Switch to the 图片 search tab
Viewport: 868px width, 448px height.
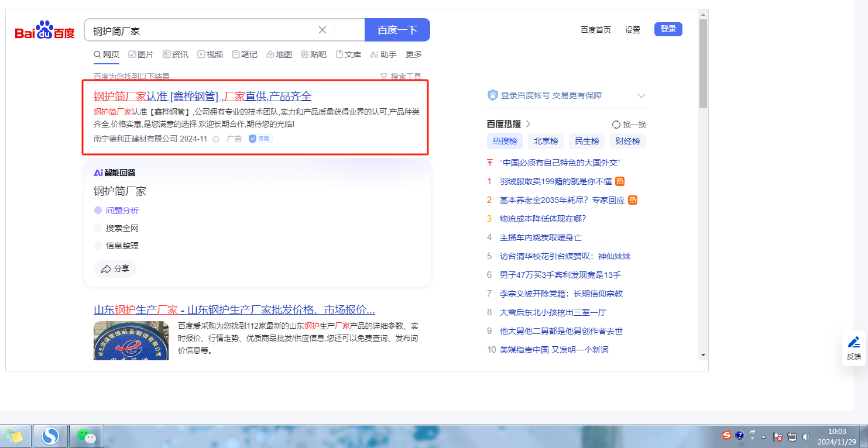click(x=141, y=54)
